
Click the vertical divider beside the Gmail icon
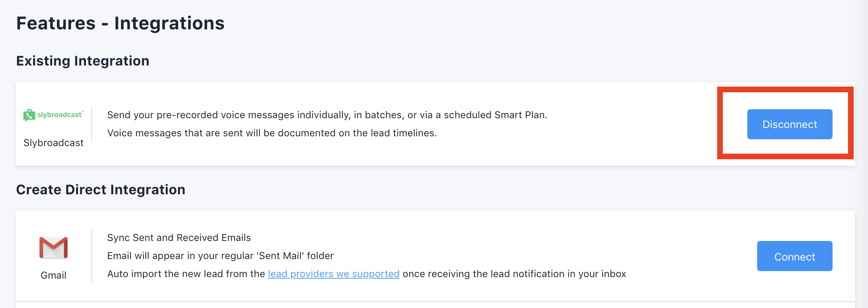pos(92,256)
